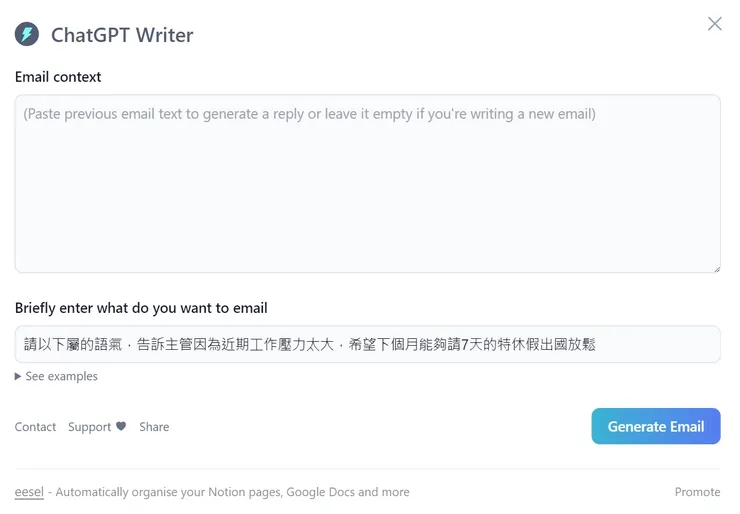The image size is (740, 514).
Task: Click the 'Email context' label
Action: click(58, 77)
